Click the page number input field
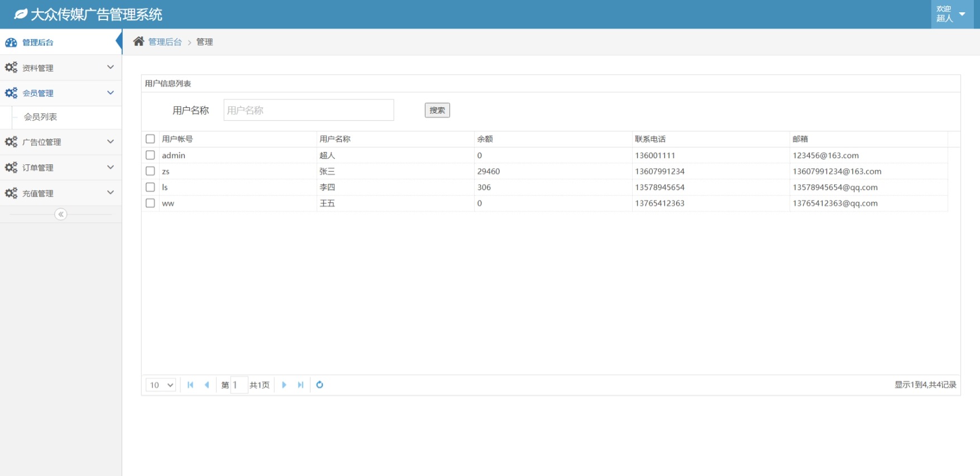Viewport: 980px width, 476px height. point(239,385)
